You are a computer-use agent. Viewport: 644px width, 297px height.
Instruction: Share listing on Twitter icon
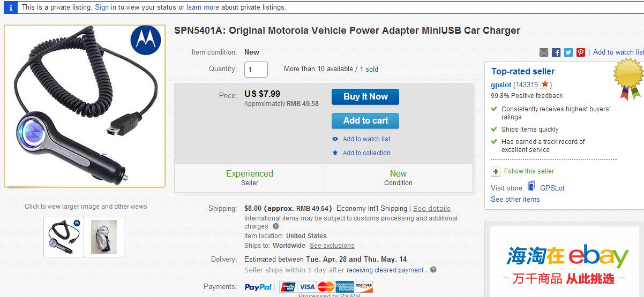(x=568, y=52)
